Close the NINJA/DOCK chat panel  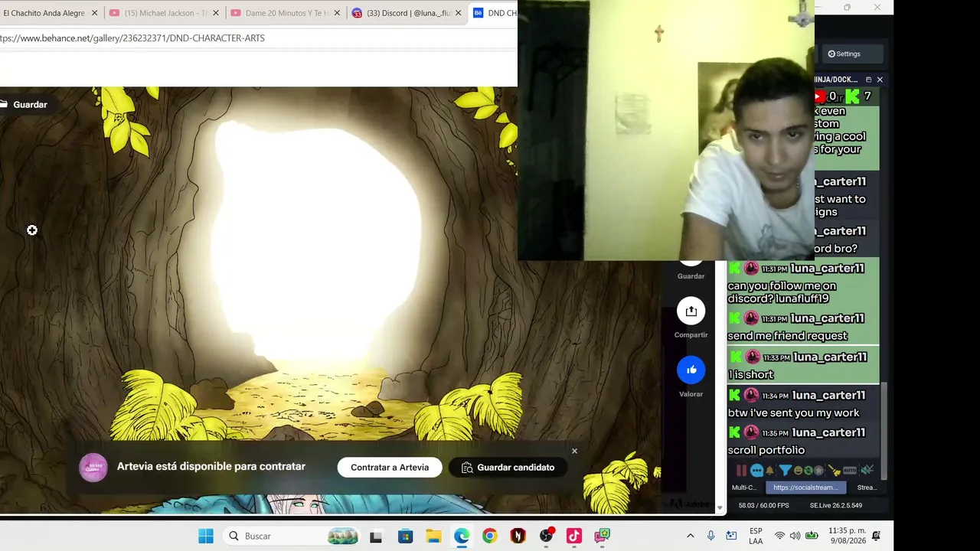880,80
